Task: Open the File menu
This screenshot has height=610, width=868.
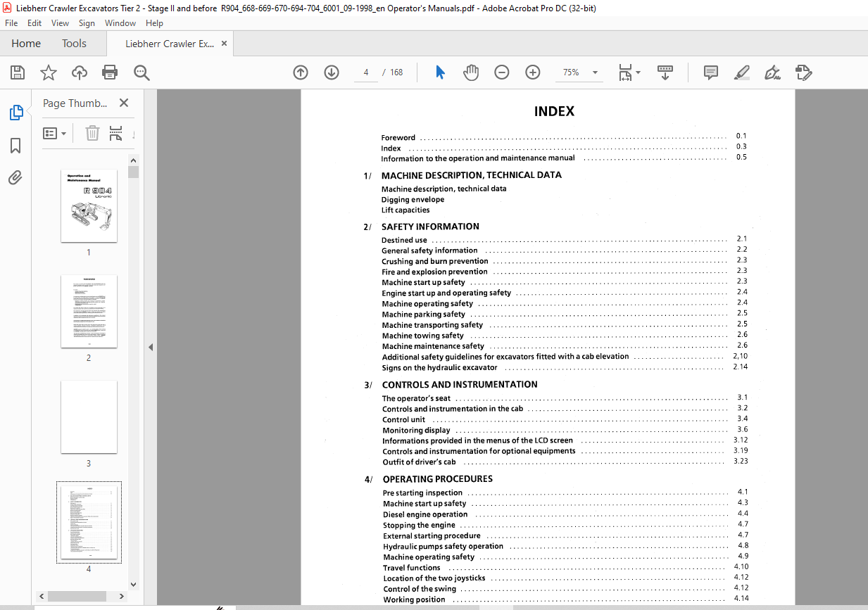Action: click(x=11, y=23)
